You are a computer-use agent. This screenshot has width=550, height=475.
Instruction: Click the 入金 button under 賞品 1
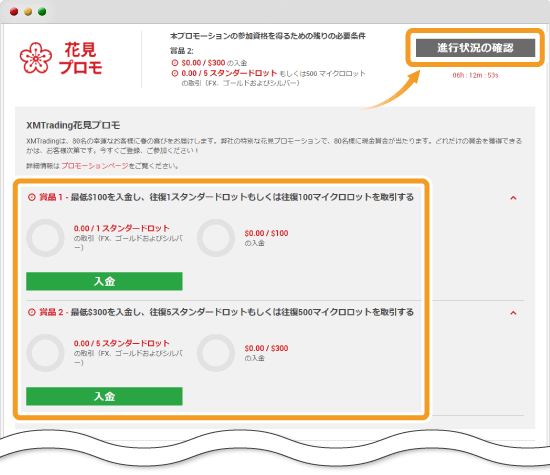click(104, 281)
